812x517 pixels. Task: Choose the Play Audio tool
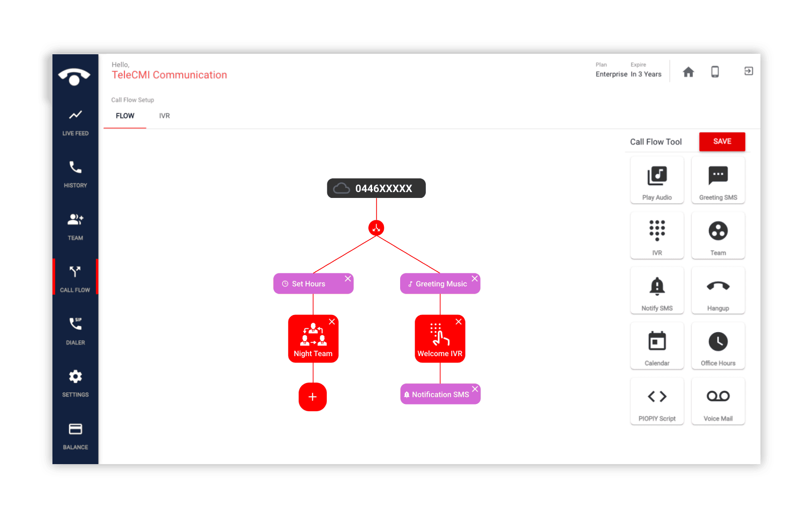(x=657, y=180)
